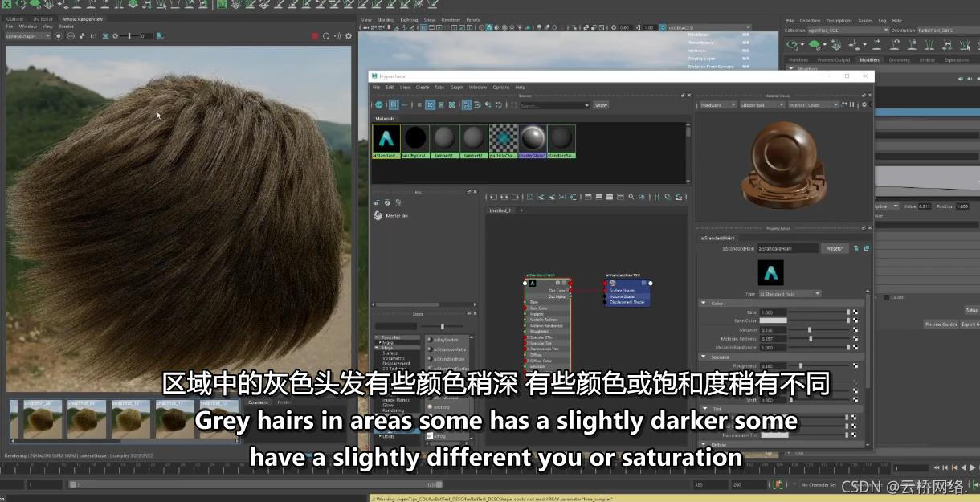Toggle the 1:1 zoom in RenderView
Screen dimensions: 980x502
(93, 36)
